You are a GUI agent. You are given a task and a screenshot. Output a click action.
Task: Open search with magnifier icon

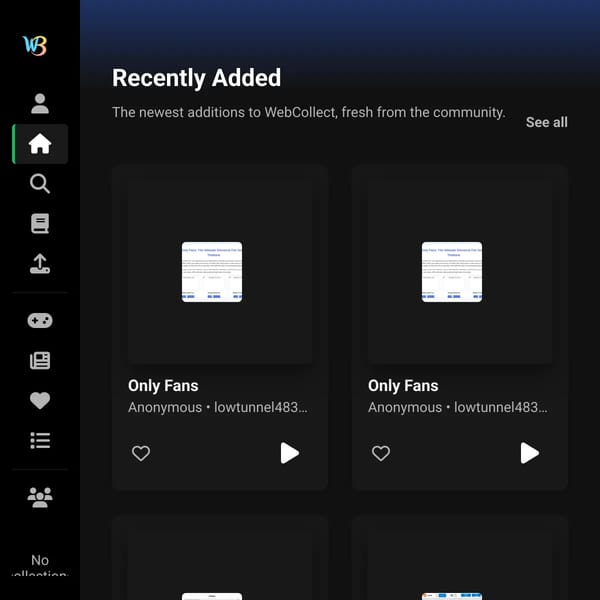(x=40, y=184)
